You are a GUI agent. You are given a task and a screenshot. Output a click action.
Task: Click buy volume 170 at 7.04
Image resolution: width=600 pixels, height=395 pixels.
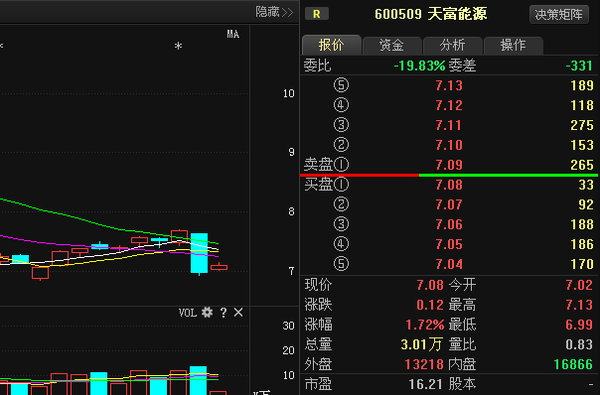point(582,264)
